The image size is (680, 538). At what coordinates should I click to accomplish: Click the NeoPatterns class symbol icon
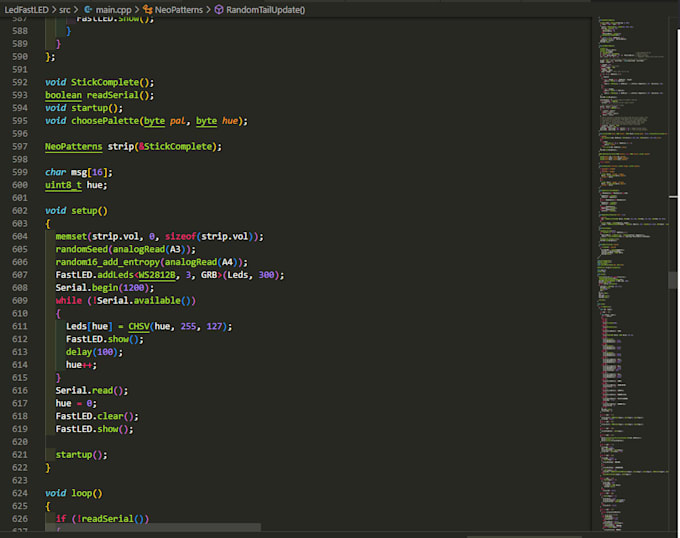(x=146, y=9)
